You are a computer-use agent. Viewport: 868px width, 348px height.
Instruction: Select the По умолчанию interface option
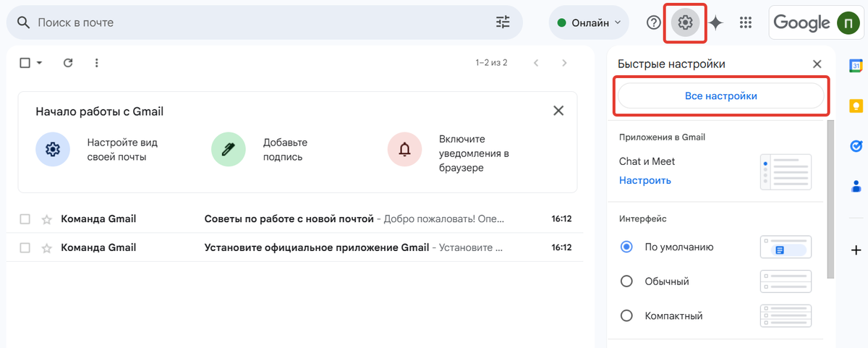(x=627, y=247)
